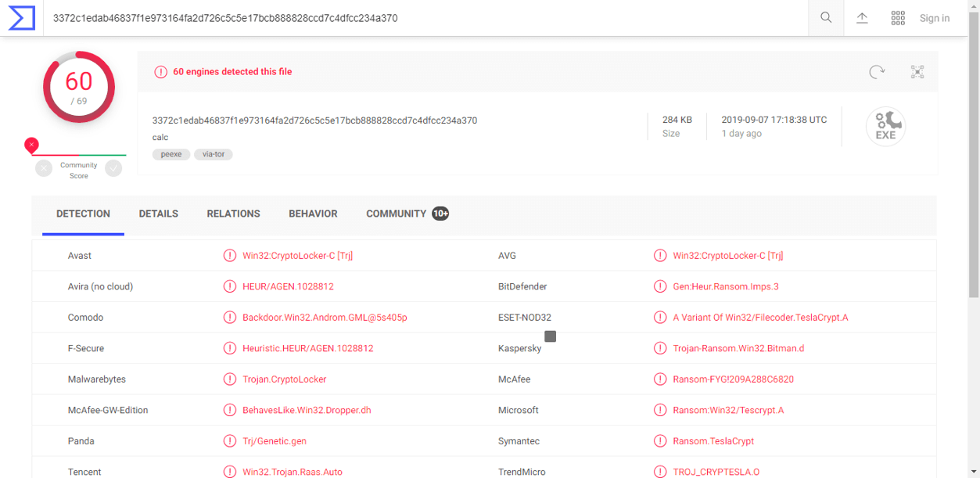Open the DETAILS tab
Screen dimensions: 980x478
tap(159, 214)
